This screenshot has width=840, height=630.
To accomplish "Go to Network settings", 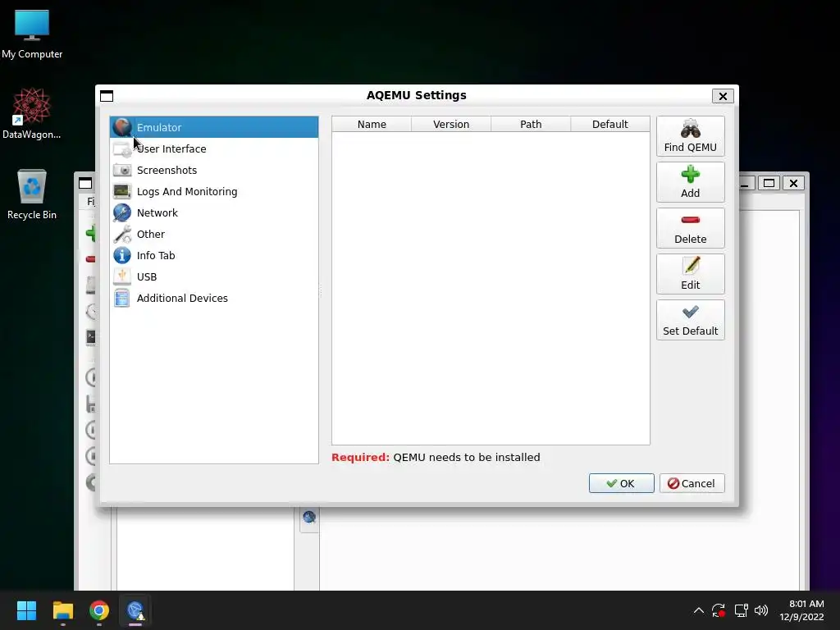I will point(214,213).
